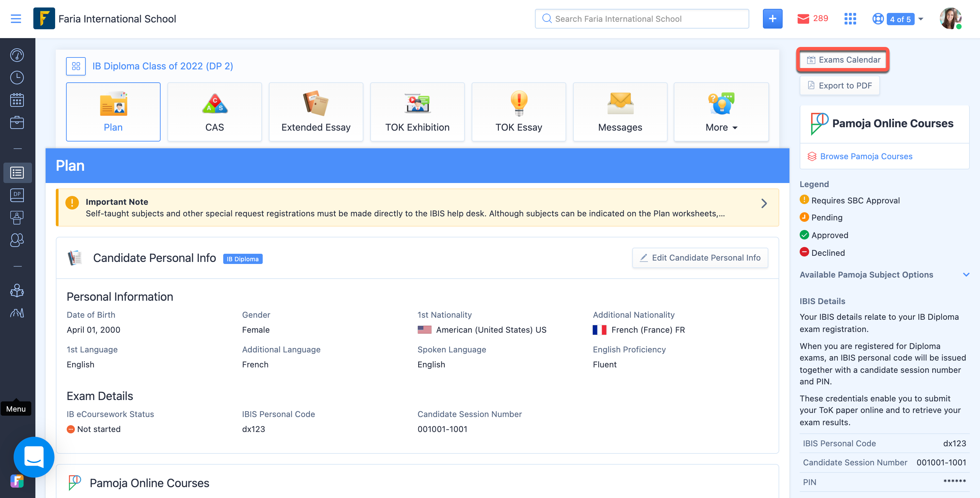This screenshot has height=498, width=980.
Task: Click Candidate Session Number 001001-1001 in Exam Details
Action: (x=442, y=429)
